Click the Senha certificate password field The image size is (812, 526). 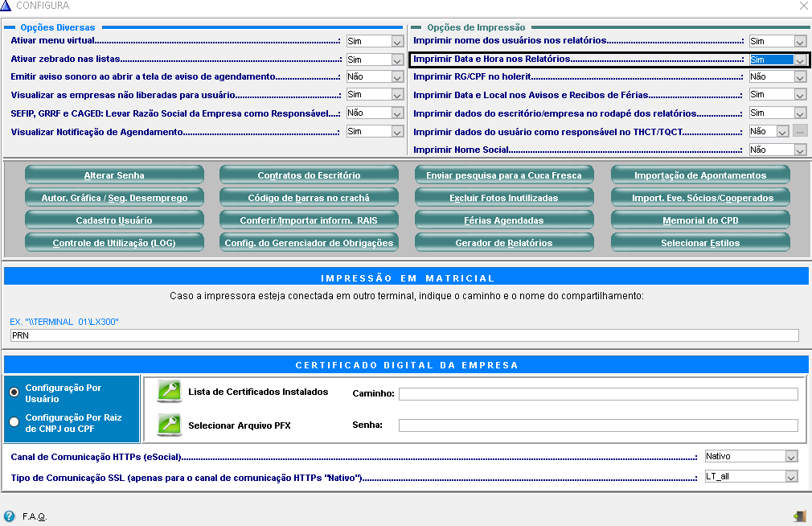pyautogui.click(x=598, y=425)
